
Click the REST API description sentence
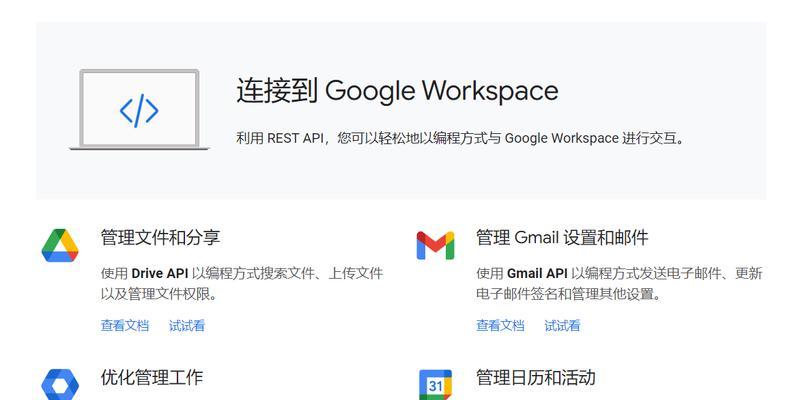(x=461, y=138)
